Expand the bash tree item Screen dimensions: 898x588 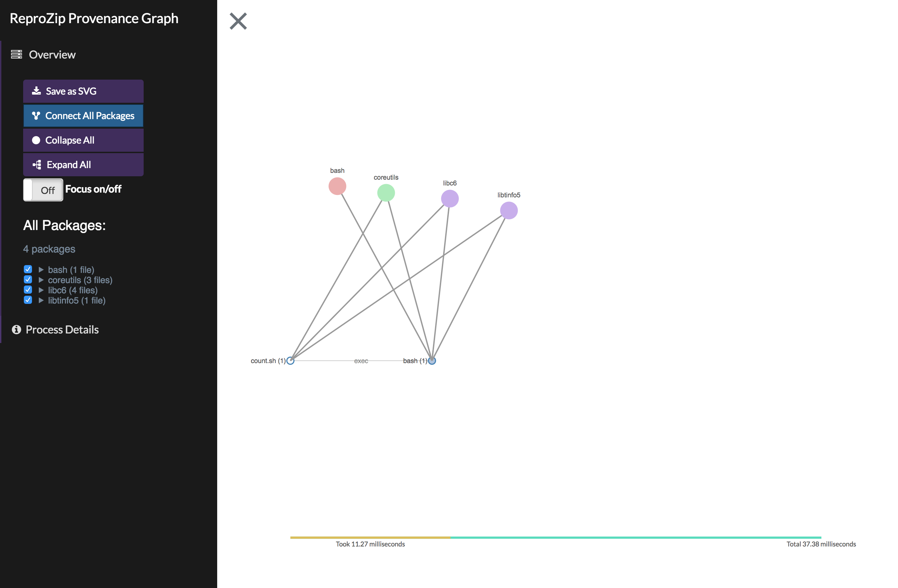[x=41, y=269]
